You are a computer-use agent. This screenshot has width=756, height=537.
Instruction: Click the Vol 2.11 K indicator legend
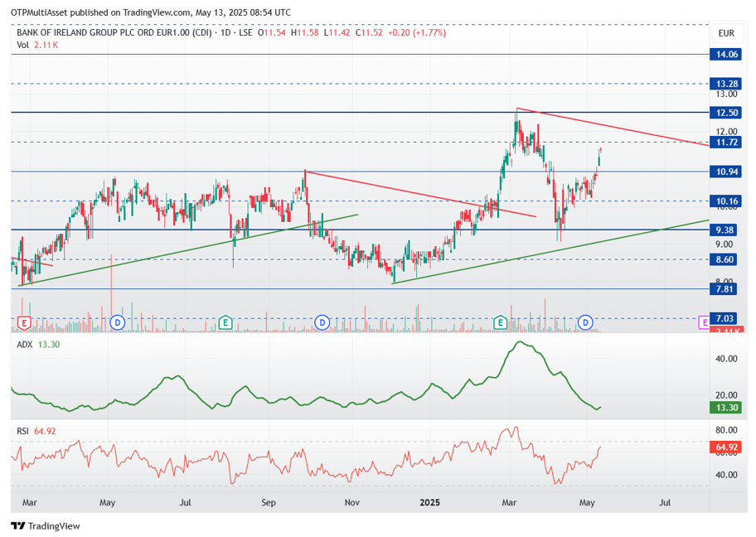coord(37,45)
